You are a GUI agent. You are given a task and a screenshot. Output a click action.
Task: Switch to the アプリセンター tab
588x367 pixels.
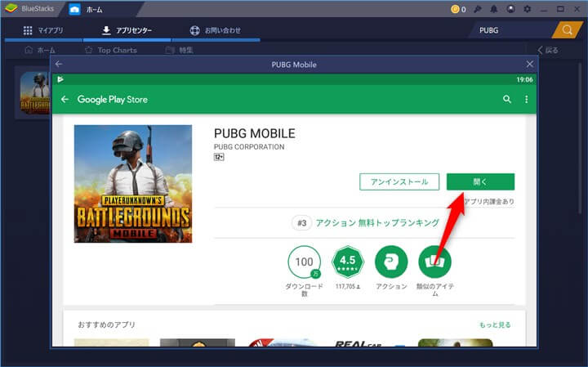point(127,30)
